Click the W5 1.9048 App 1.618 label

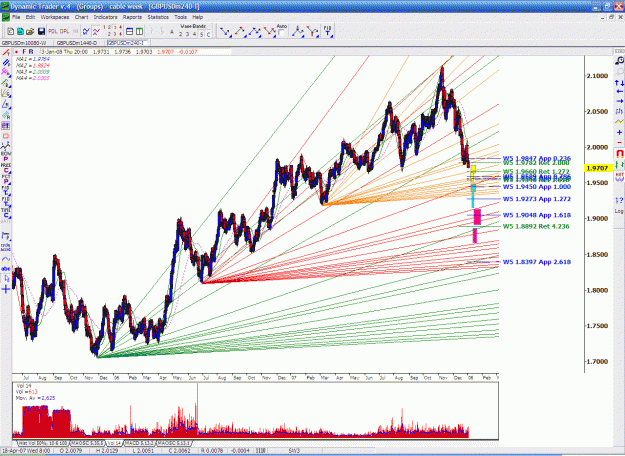[537, 215]
